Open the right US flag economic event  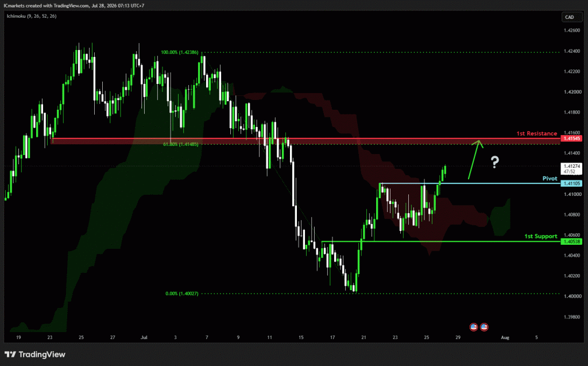484,327
